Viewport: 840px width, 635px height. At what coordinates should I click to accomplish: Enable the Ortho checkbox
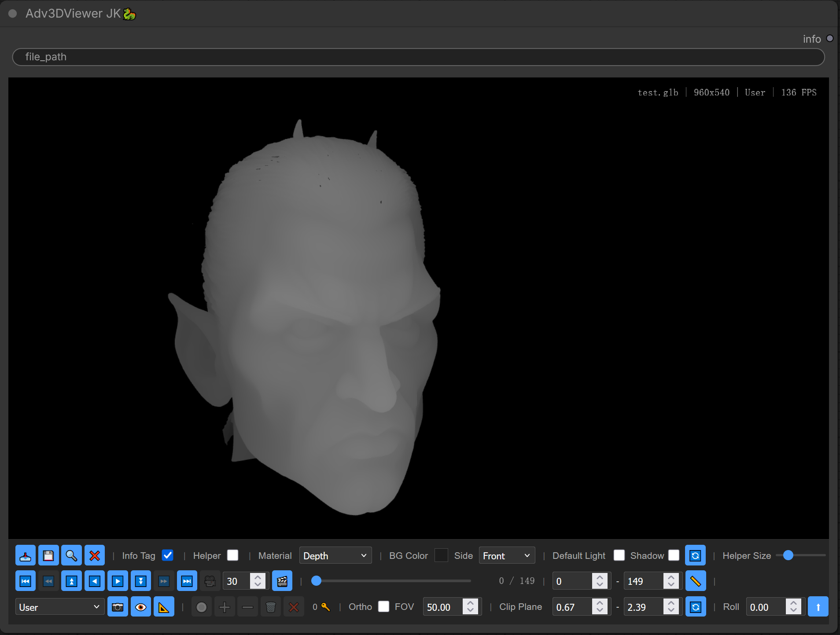coord(384,606)
